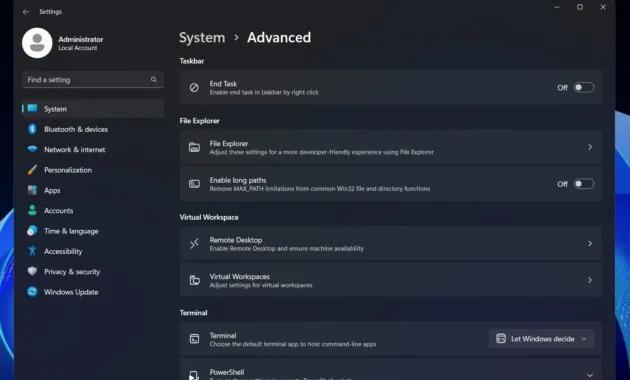
Task: Go to Apps settings
Action: coord(93,190)
